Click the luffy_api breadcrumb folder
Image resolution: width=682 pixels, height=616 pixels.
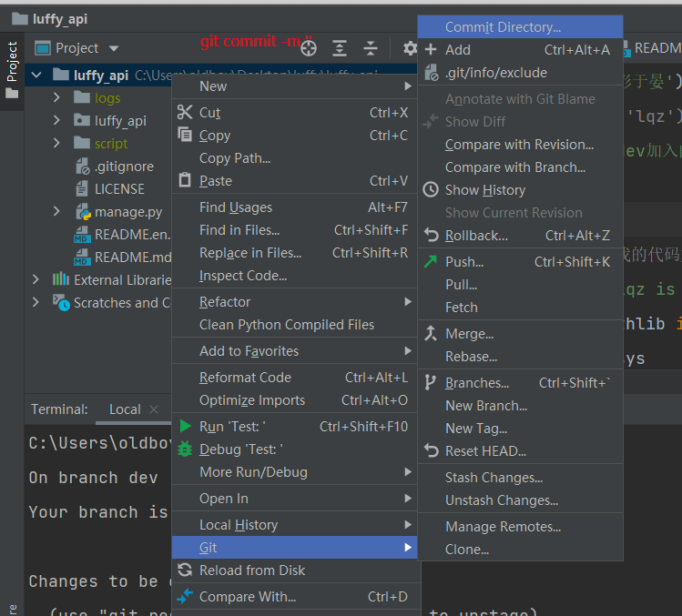pyautogui.click(x=49, y=19)
